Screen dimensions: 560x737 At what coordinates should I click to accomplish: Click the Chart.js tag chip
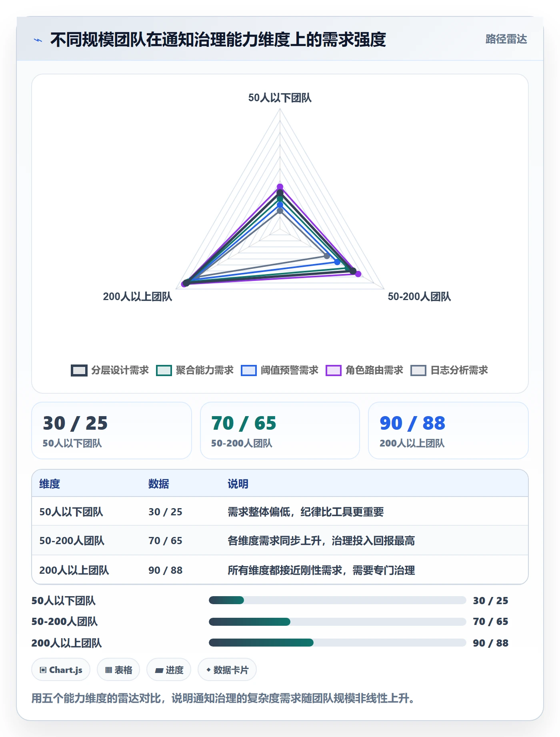coord(61,670)
